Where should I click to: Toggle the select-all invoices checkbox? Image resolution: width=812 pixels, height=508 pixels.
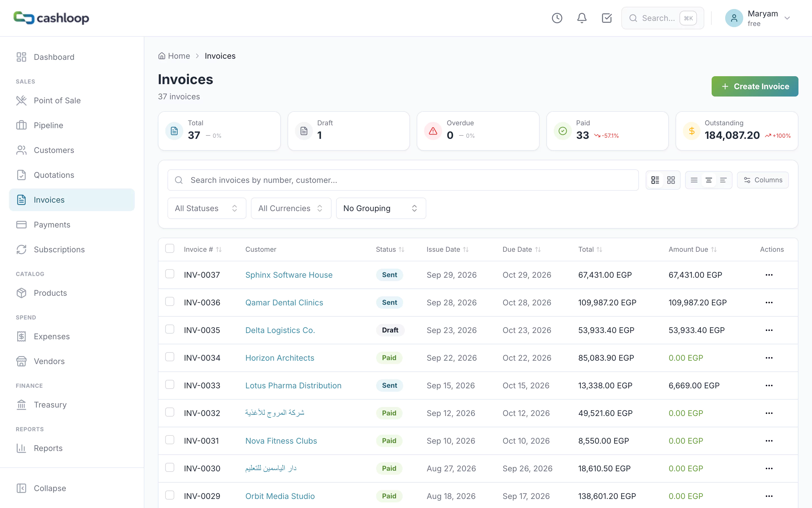pyautogui.click(x=170, y=249)
